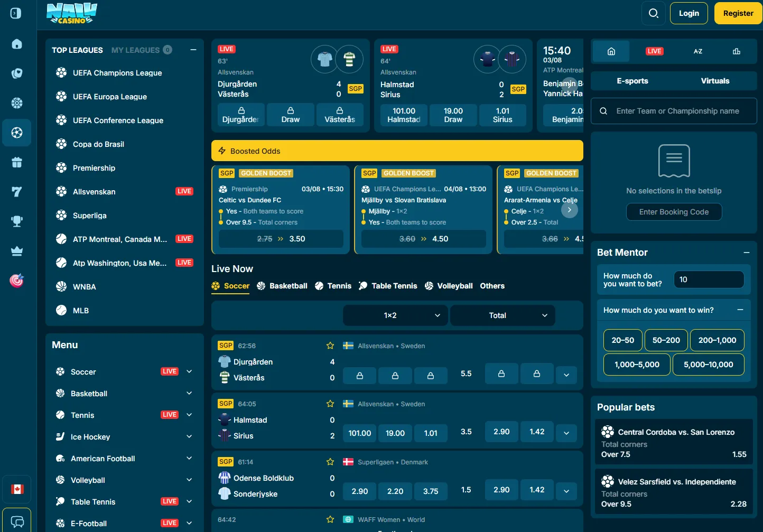Favorite the WAFF Women match star

coord(330,519)
